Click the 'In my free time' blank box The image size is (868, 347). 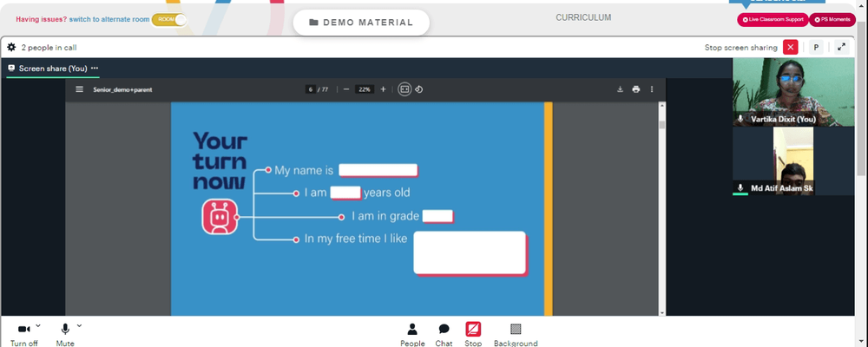tap(470, 252)
